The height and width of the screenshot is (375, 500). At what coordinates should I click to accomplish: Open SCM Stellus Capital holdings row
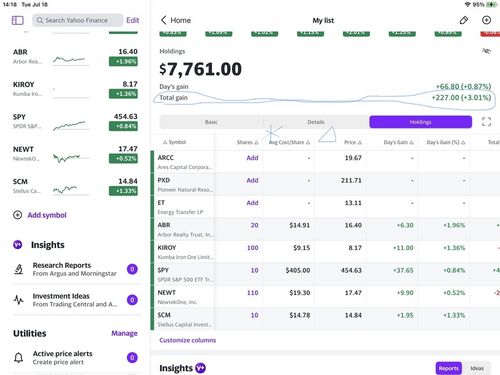pos(325,319)
